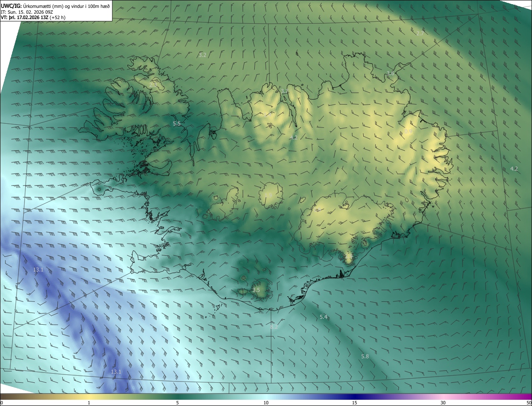Viewport: 532px width, 406px height.
Task: Click the 4.2 label over the sea east of Iceland
Action: point(514,169)
